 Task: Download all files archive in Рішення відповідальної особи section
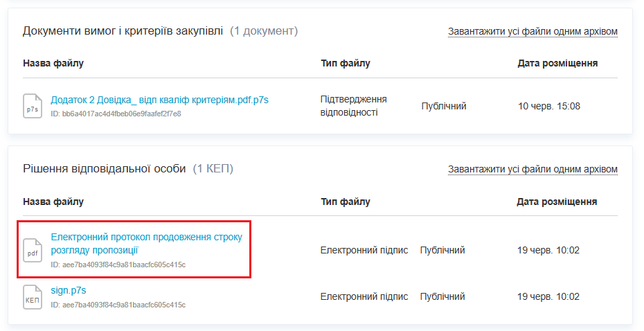(x=532, y=169)
